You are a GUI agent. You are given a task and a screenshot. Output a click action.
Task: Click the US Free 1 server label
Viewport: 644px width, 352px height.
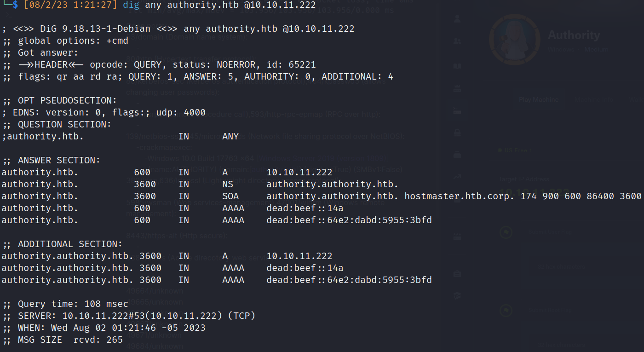click(517, 150)
